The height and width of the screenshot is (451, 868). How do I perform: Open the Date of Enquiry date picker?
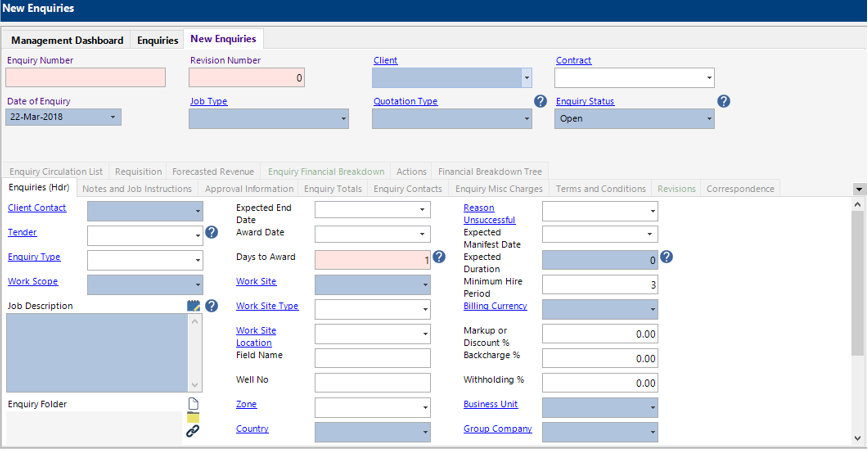113,117
